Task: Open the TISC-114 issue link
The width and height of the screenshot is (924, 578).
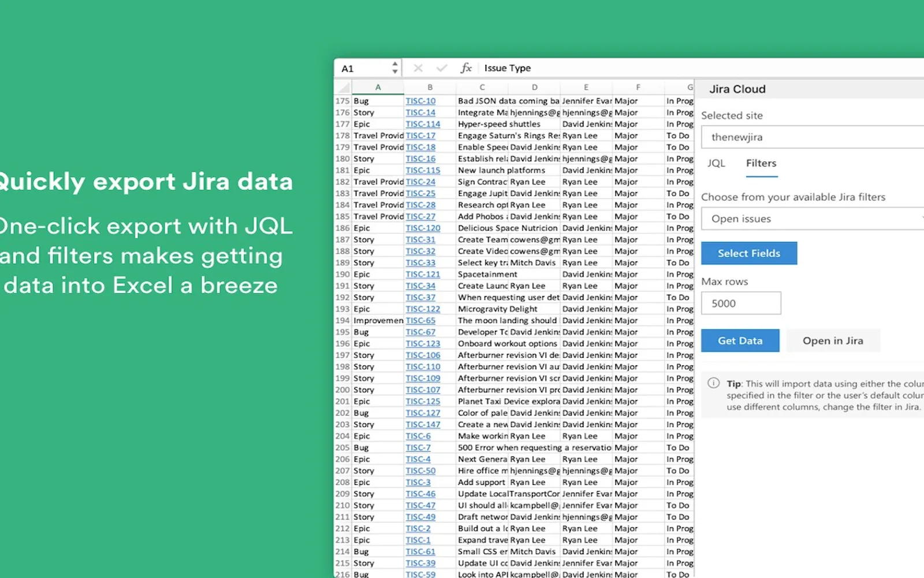Action: coord(423,124)
